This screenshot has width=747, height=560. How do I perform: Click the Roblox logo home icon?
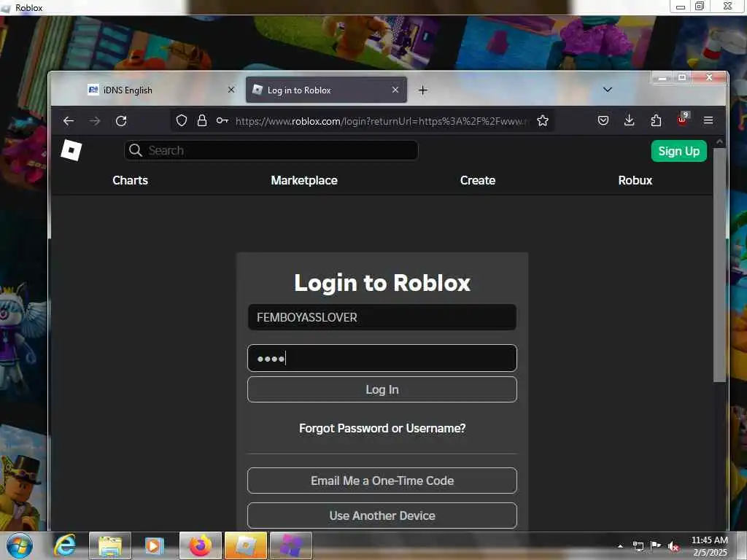tap(71, 150)
